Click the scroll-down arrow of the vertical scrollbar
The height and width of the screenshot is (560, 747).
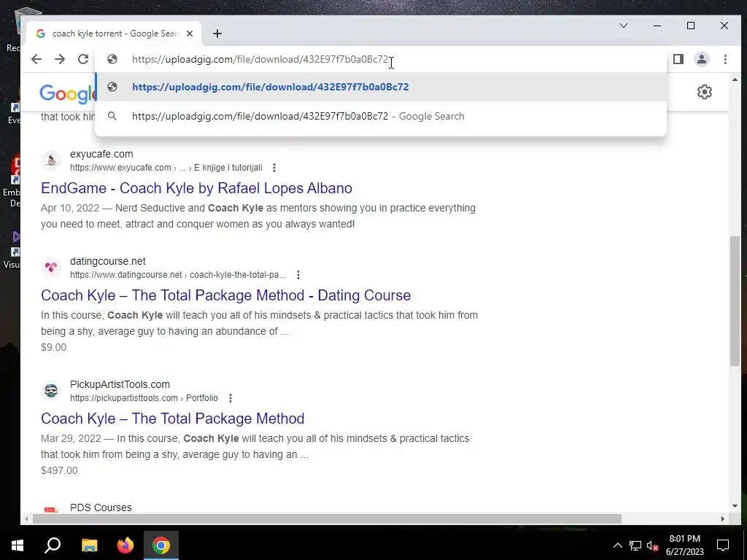coord(735,506)
